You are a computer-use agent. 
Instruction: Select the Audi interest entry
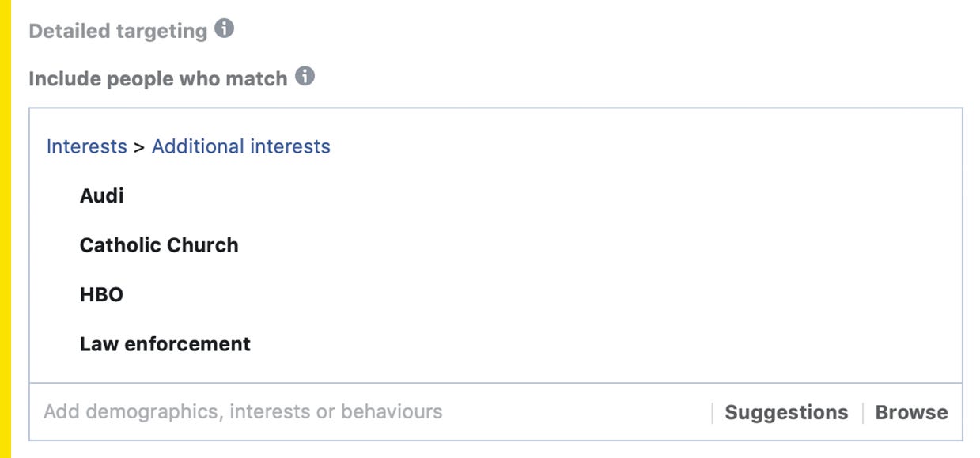tap(102, 196)
